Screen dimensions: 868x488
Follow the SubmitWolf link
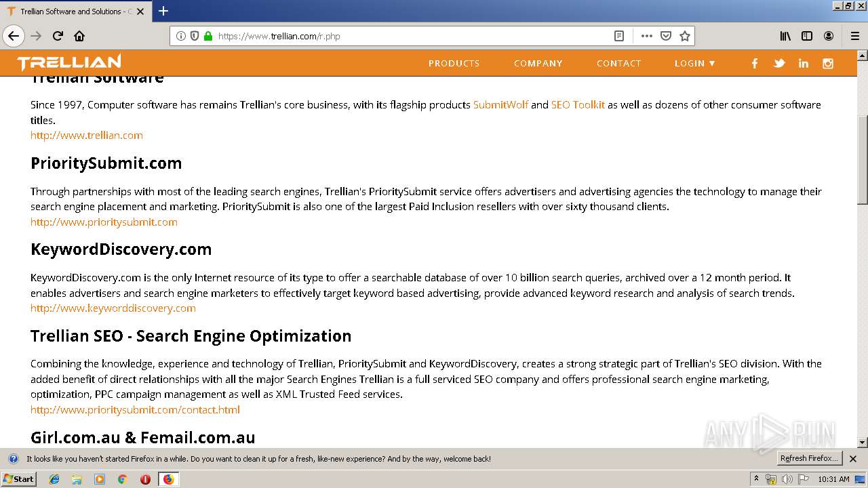(500, 104)
